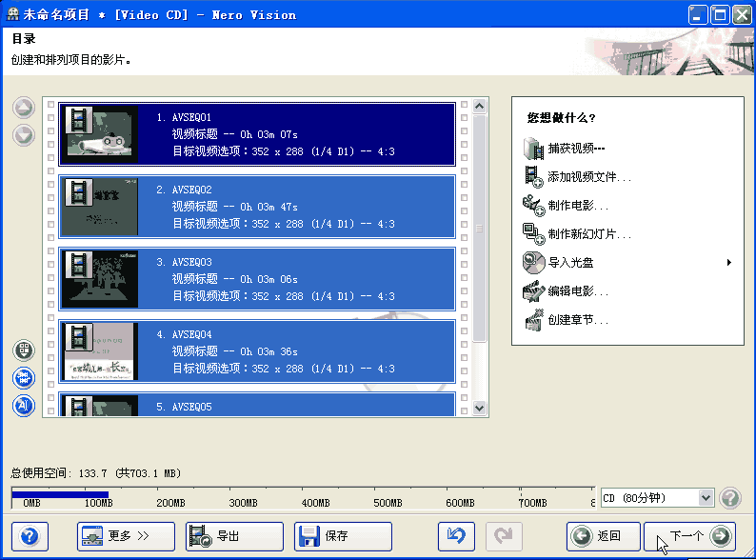
Task: Expand options with the 更多 >> button
Action: click(126, 536)
